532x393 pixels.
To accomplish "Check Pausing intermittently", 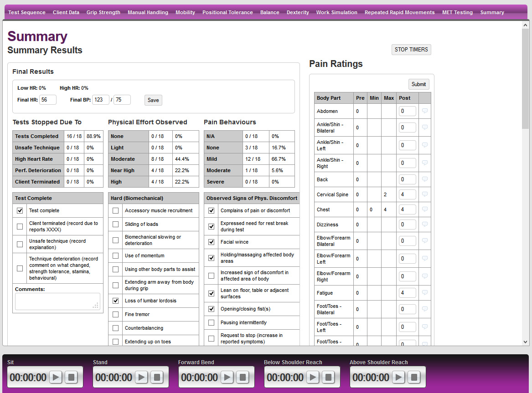I will point(211,323).
